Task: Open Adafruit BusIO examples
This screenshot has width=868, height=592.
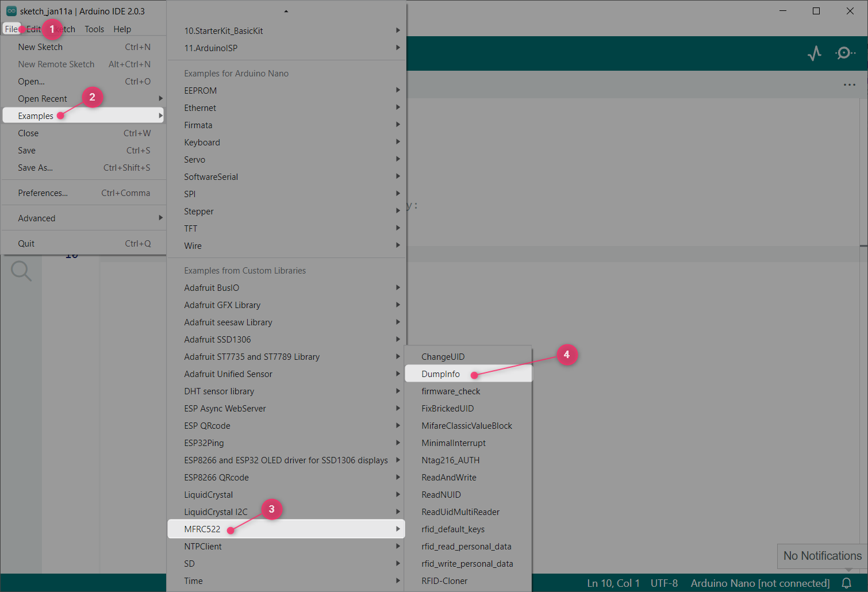Action: pyautogui.click(x=286, y=288)
